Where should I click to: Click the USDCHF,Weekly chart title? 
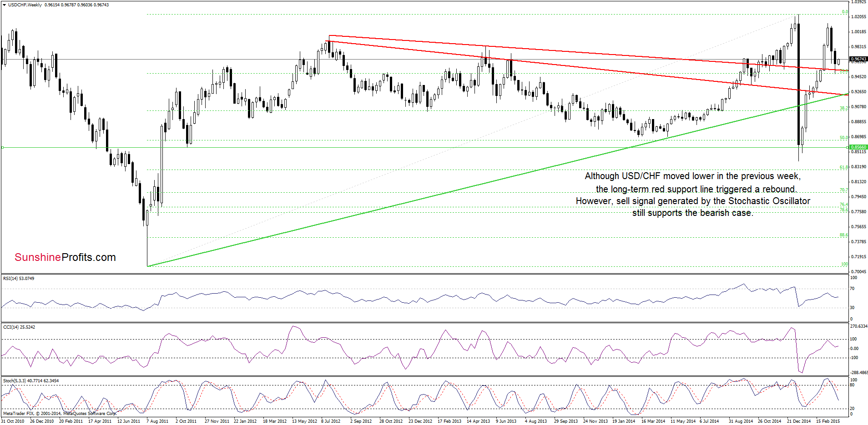[25, 5]
